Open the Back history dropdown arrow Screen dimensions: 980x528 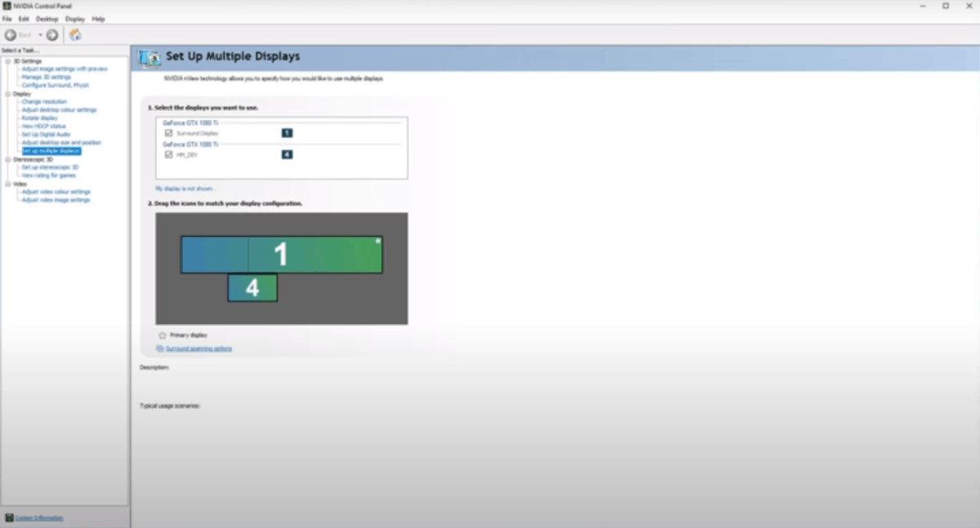click(40, 35)
